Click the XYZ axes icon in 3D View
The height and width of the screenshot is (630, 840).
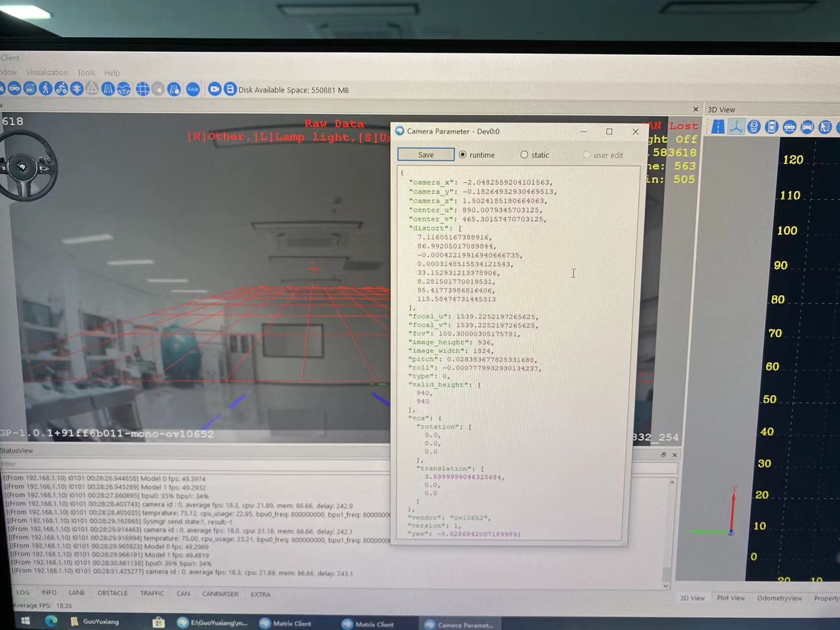736,127
